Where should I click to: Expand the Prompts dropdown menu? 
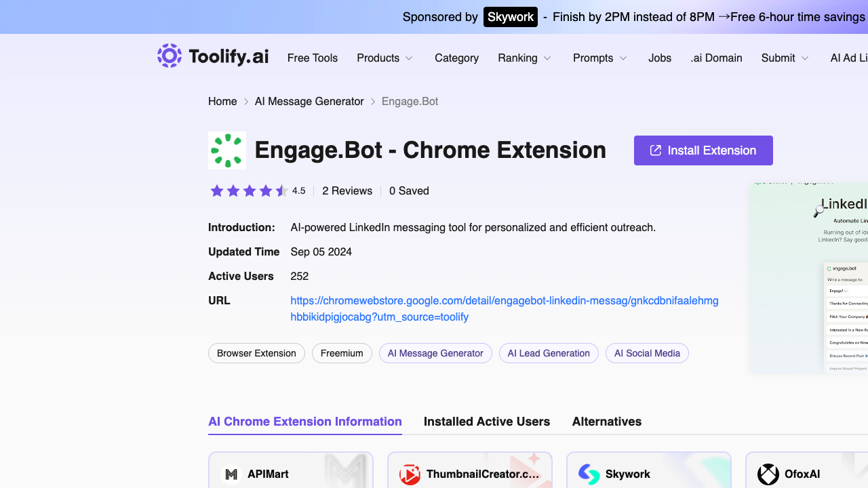(600, 58)
